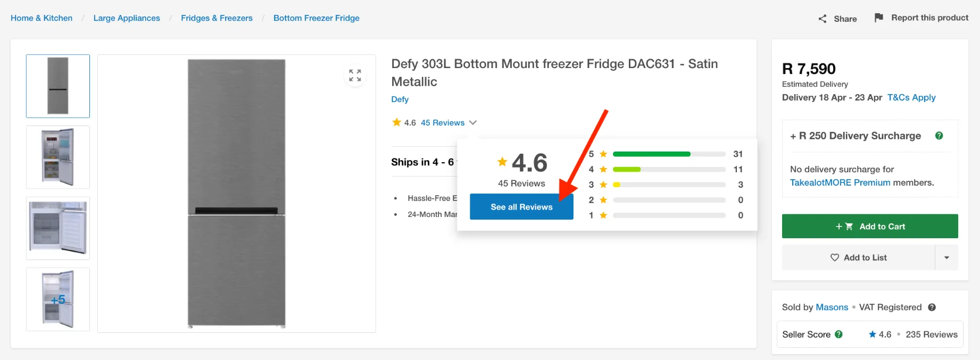Click the T&Cs Apply link
Viewport: 980px width, 360px height.
tap(911, 97)
